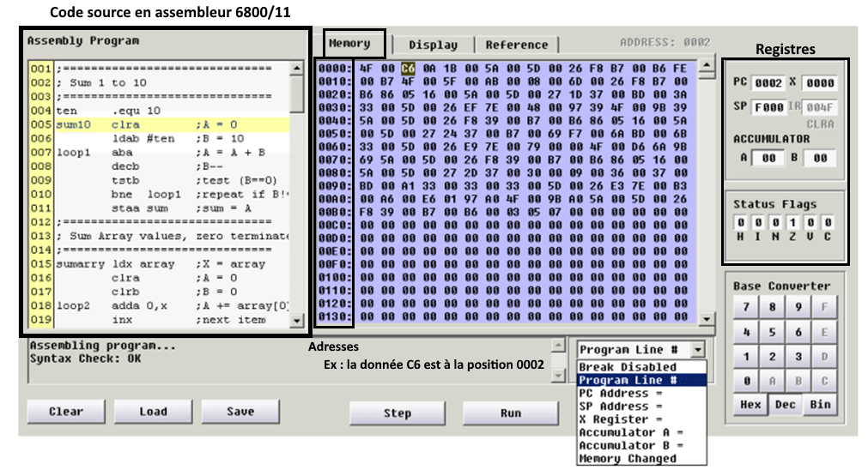The height and width of the screenshot is (476, 868).
Task: Switch base converter to Bin mode
Action: (821, 405)
